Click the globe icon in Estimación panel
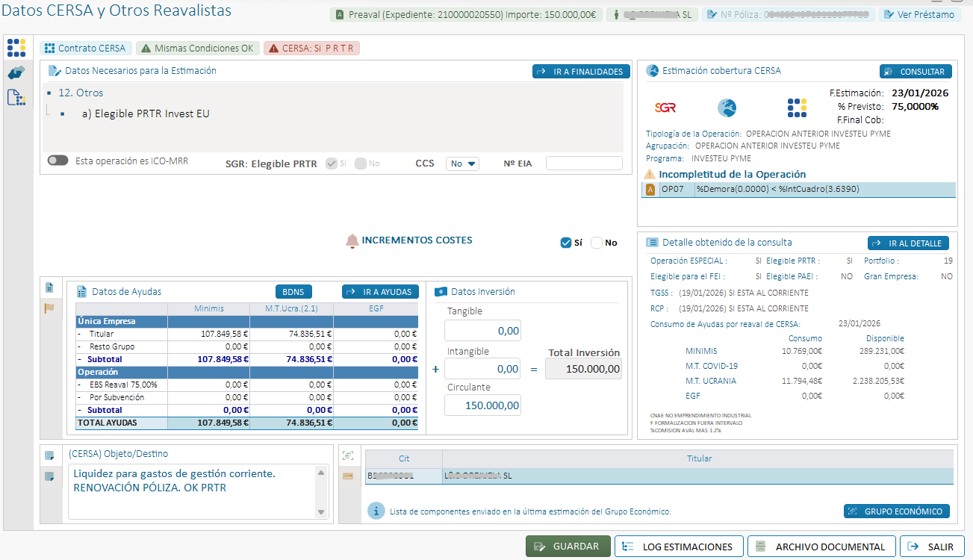 pos(727,108)
